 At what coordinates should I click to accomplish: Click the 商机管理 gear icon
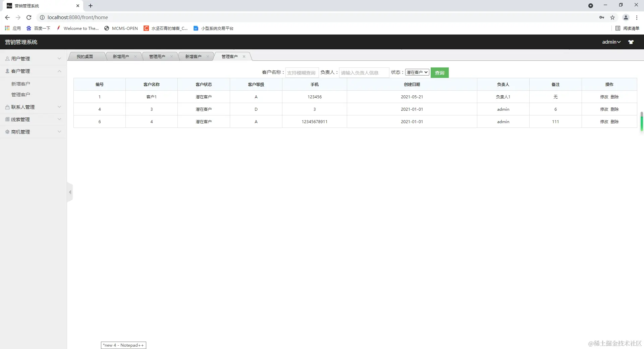pos(7,132)
